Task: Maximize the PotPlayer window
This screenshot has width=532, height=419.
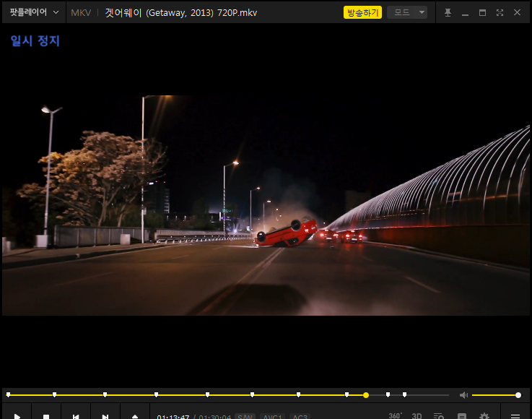Action: coord(482,12)
